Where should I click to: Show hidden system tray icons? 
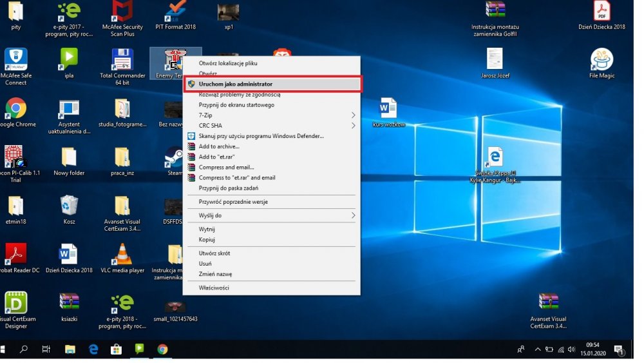click(537, 349)
